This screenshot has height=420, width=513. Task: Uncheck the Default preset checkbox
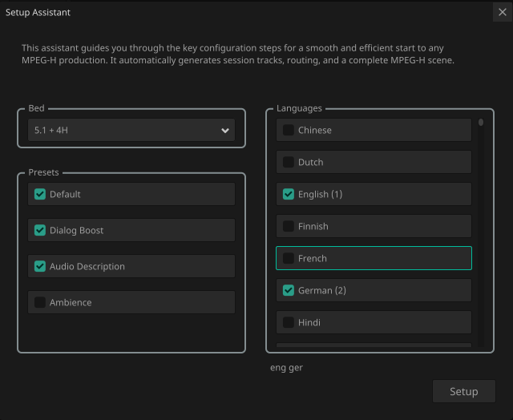pos(40,194)
